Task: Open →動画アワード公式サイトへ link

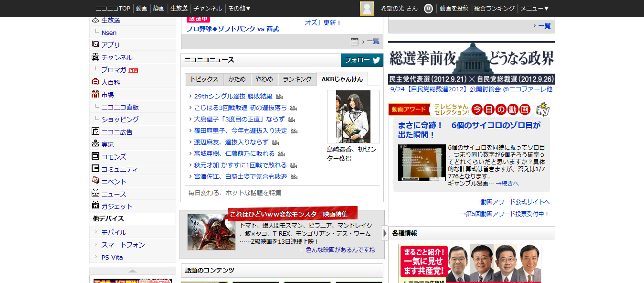Action: point(512,202)
